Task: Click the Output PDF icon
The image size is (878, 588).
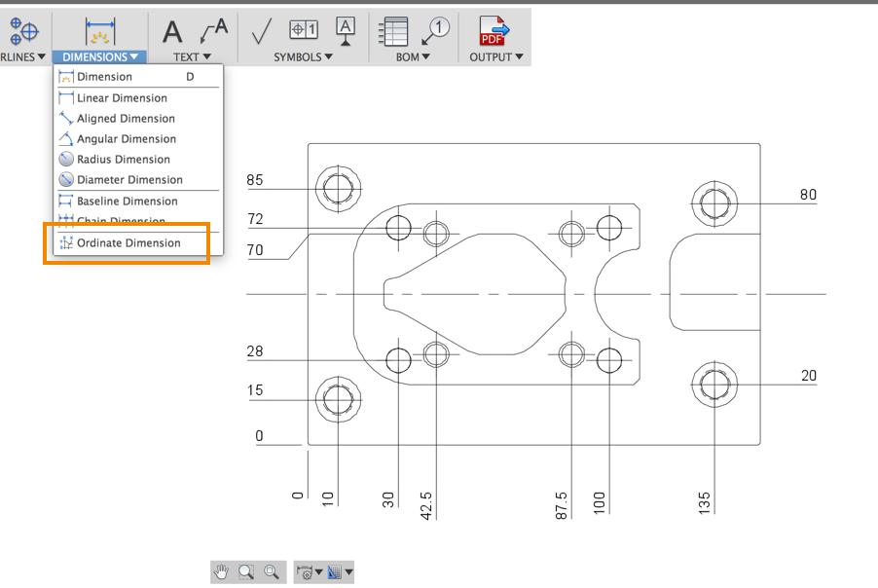Action: (494, 32)
